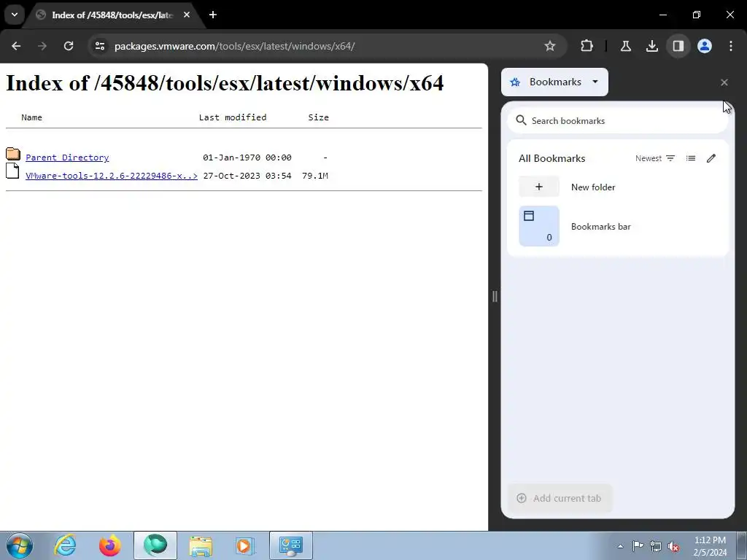Open the Bookmarks bar folder
The width and height of the screenshot is (747, 560).
617,226
